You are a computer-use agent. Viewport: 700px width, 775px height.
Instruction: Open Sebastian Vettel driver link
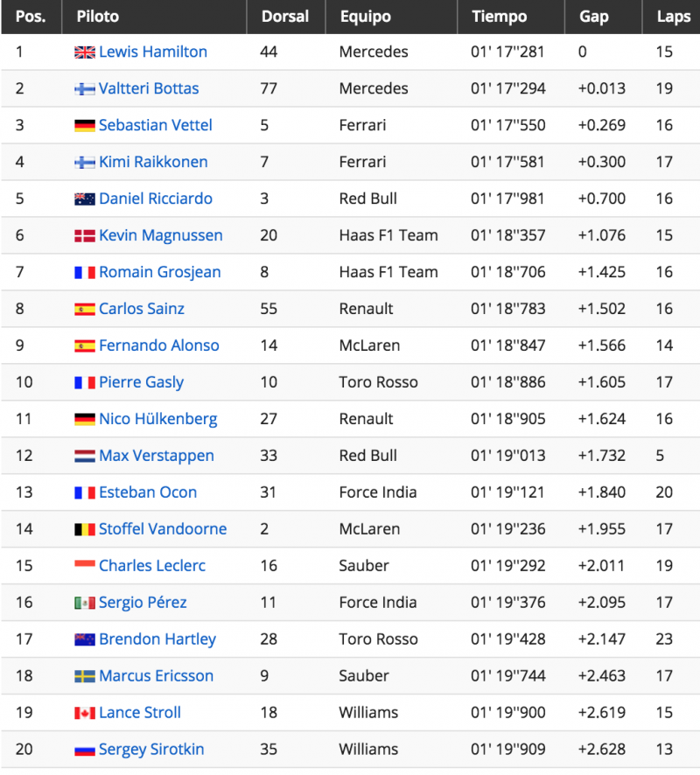click(156, 125)
